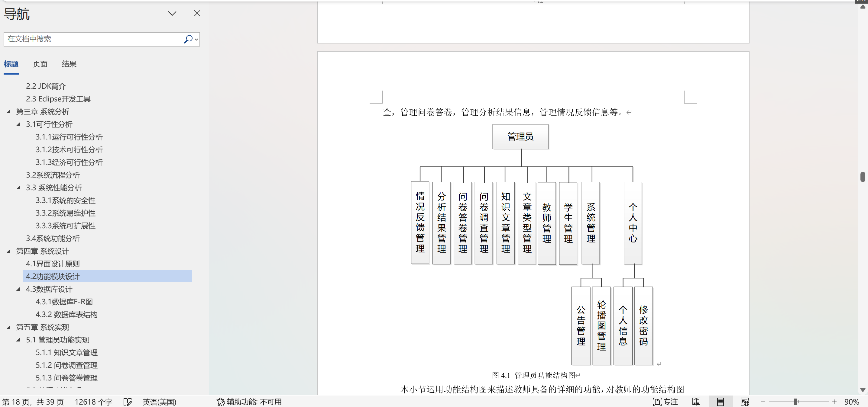Collapse the 3.1可行性分析 heading

[x=18, y=124]
